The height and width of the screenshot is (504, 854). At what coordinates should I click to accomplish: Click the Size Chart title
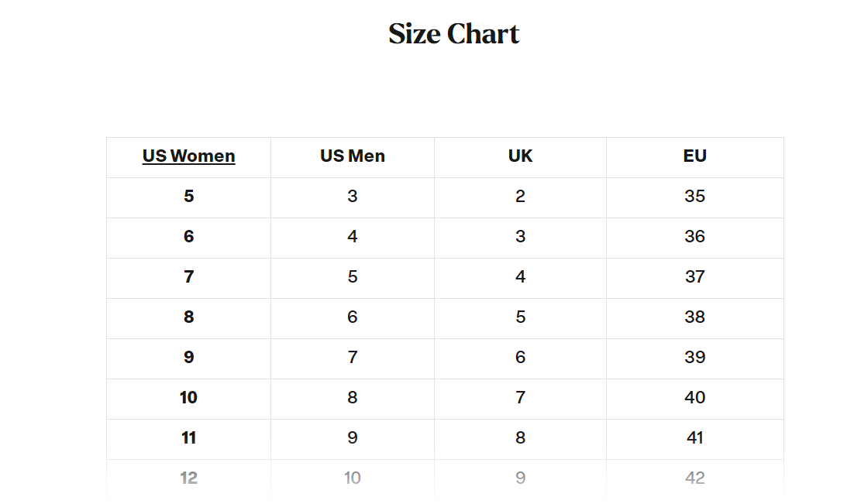pyautogui.click(x=453, y=34)
